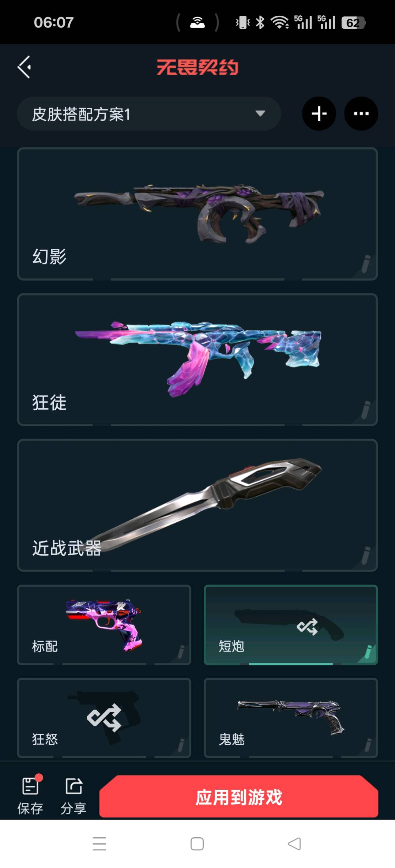
Task: Tap the edit pencil on 狂徒 card
Action: 366,410
